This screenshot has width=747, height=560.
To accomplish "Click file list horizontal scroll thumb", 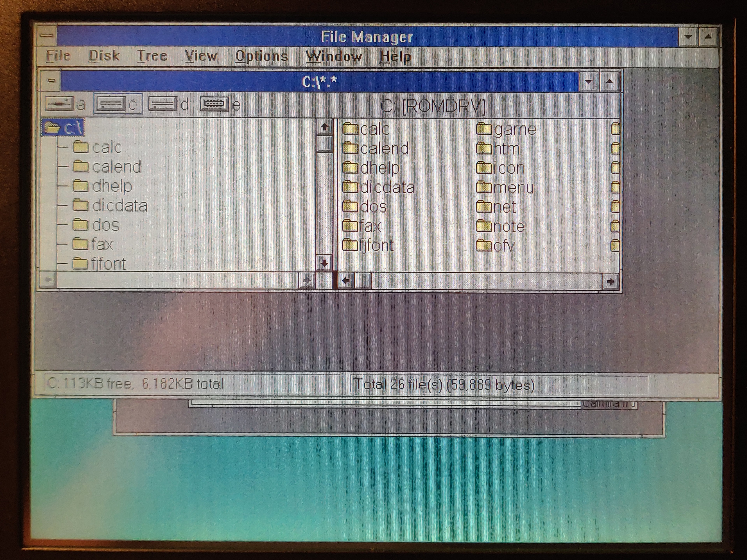I will 363,281.
